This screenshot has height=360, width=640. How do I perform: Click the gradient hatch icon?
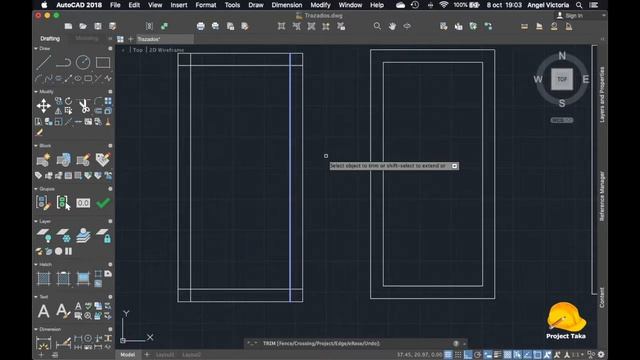pyautogui.click(x=83, y=278)
